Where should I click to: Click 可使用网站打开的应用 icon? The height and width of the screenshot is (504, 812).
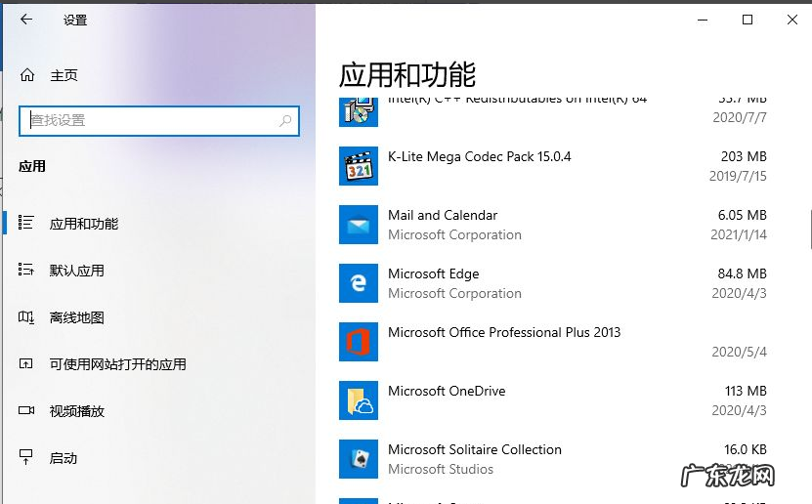click(x=25, y=363)
